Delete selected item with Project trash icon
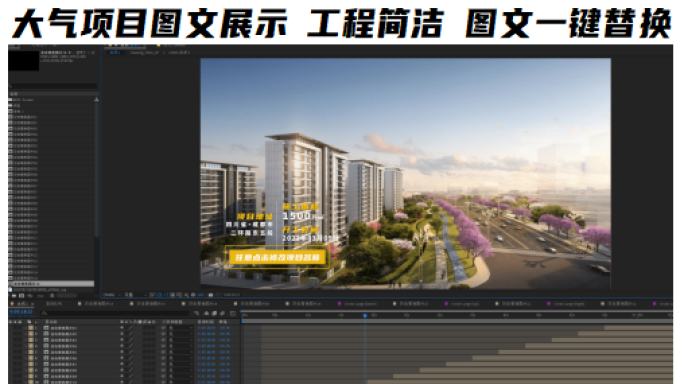Image resolution: width=684 pixels, height=384 pixels. point(52,295)
